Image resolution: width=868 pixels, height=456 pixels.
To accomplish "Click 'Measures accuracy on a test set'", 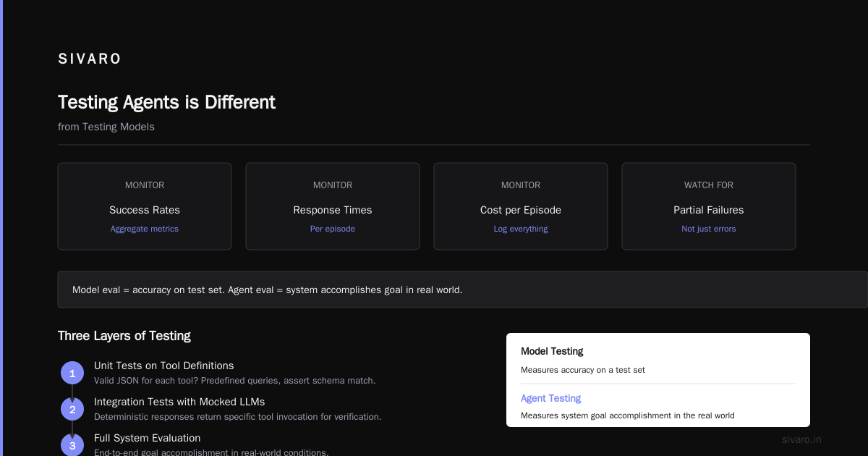I will click(583, 370).
